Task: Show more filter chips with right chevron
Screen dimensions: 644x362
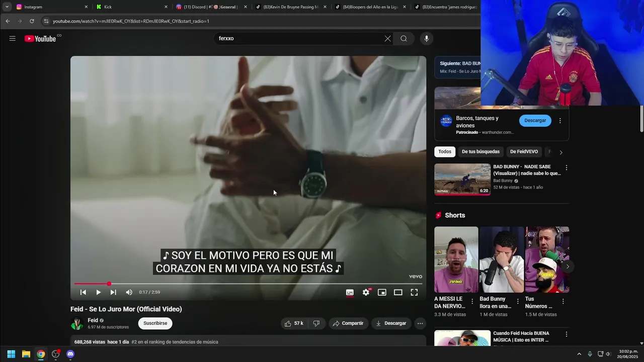Action: pyautogui.click(x=561, y=152)
